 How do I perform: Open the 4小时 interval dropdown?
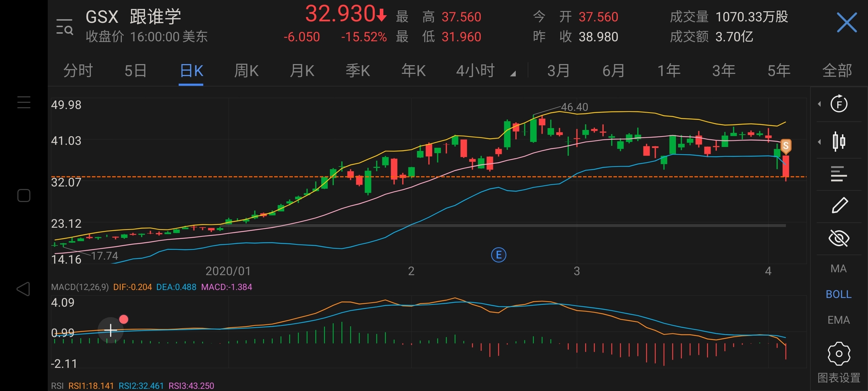point(485,70)
